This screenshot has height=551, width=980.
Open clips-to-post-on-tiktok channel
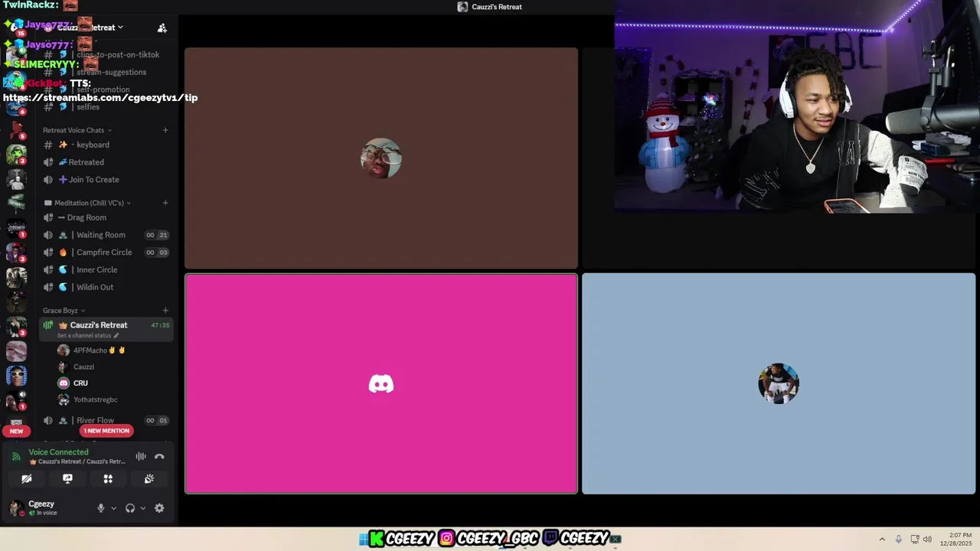point(106,55)
